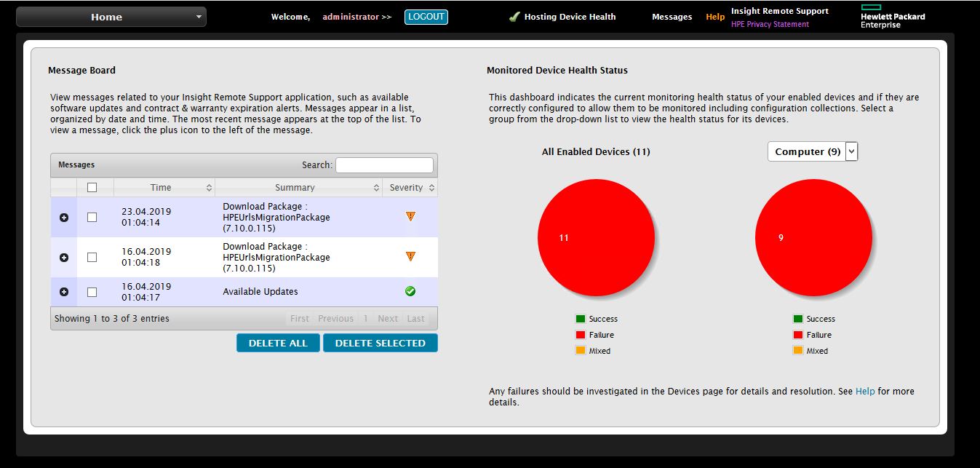Click into the Messages Search field
Screen dimensions: 980x468
pos(384,165)
